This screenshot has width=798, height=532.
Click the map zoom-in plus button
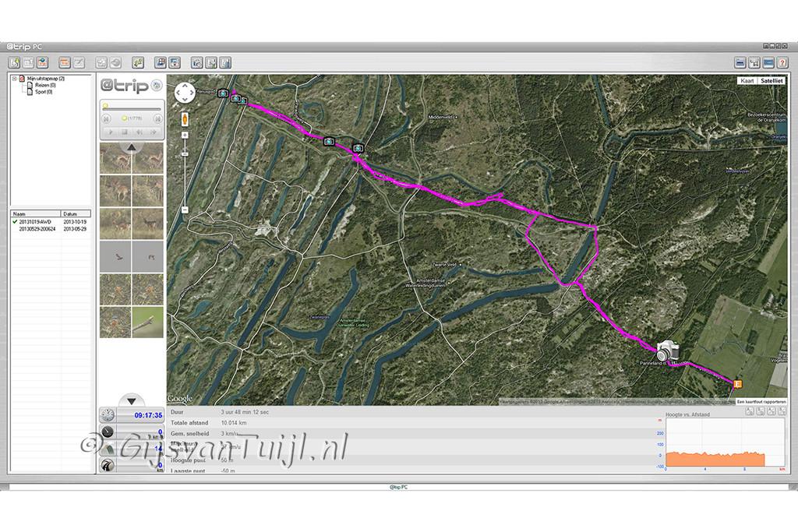click(185, 136)
